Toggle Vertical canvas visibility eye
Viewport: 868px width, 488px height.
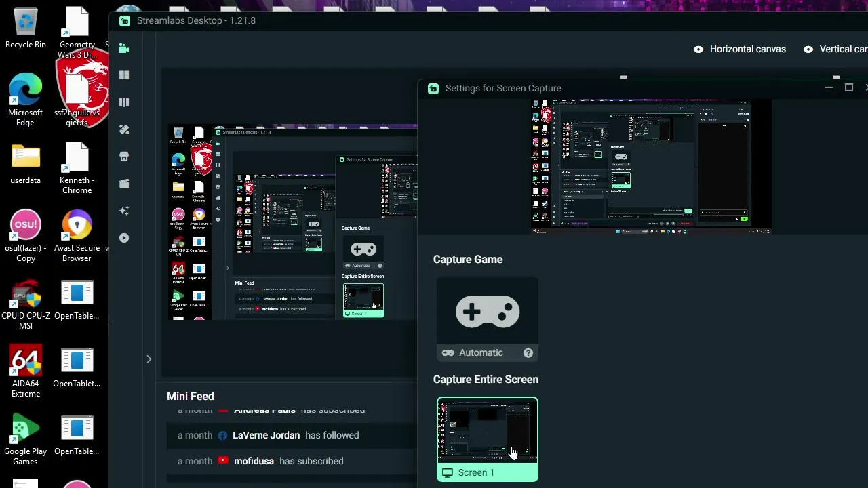click(808, 49)
